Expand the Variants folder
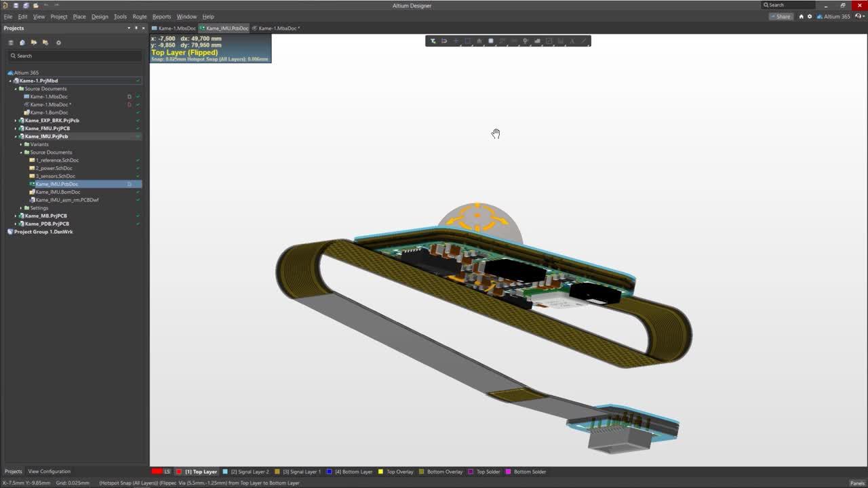868x488 pixels. pos(21,144)
